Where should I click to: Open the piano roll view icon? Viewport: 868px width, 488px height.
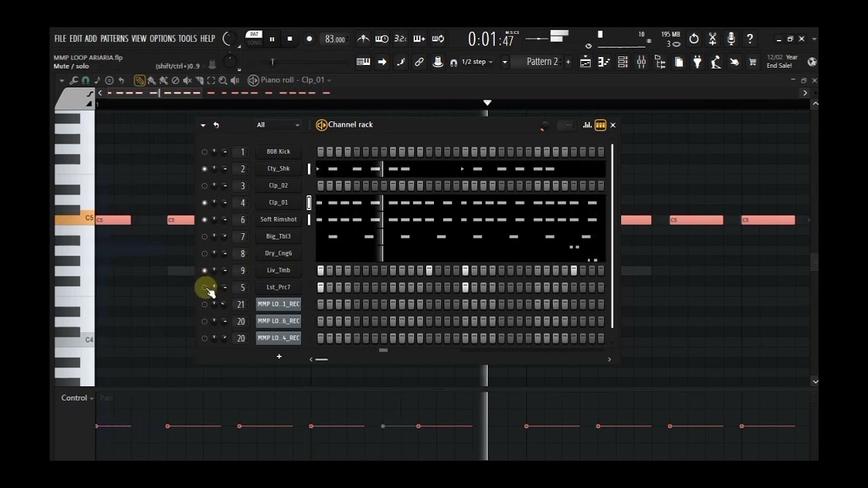pos(604,62)
